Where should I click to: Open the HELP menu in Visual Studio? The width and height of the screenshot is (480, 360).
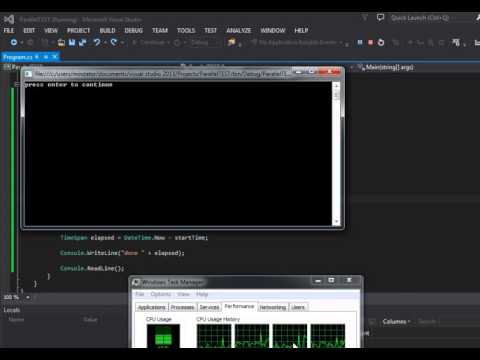click(301, 30)
